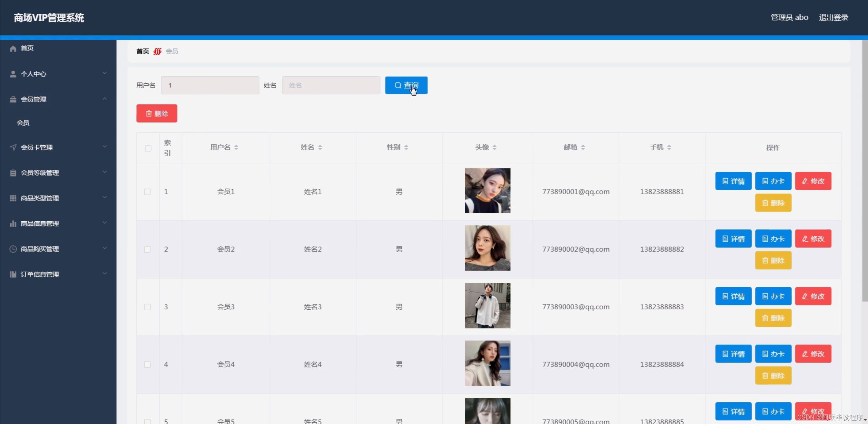
Task: Click 退出登录 in the top bar
Action: (x=833, y=17)
